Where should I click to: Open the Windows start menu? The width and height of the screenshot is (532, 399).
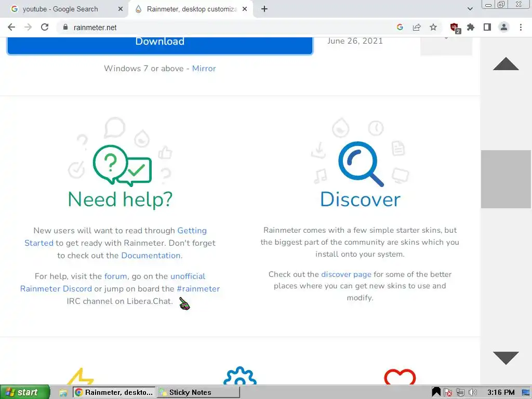click(25, 392)
